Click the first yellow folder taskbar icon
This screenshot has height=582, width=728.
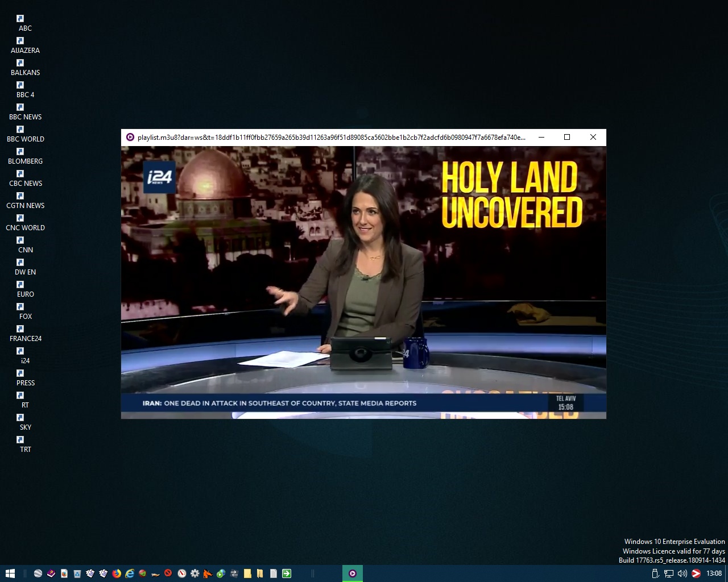247,573
